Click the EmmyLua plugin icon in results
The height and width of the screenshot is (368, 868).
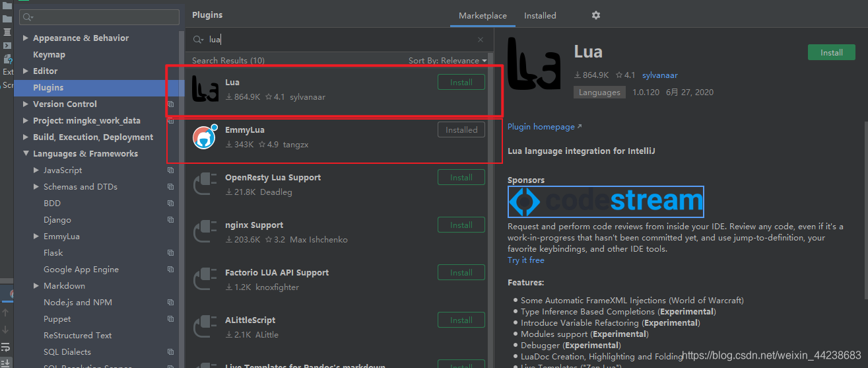pos(205,137)
